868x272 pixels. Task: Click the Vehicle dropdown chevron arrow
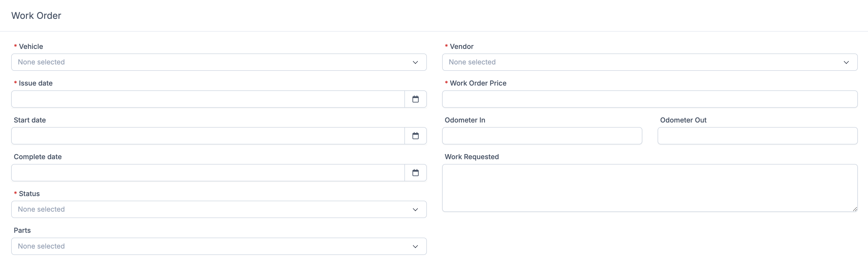(x=415, y=62)
